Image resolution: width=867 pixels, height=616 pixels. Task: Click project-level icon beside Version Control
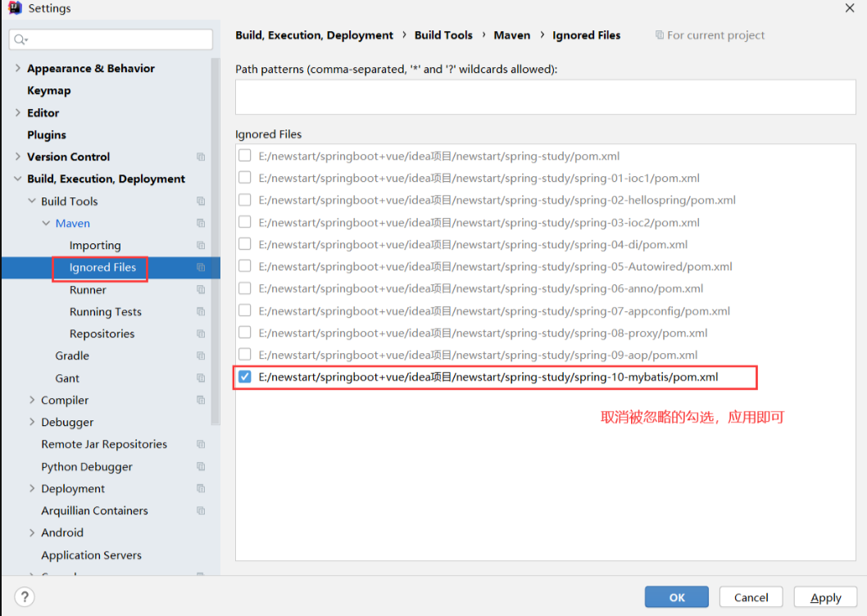201,156
